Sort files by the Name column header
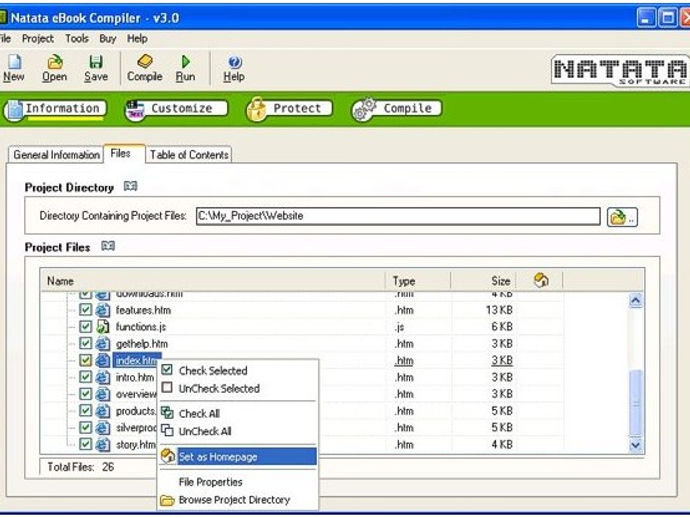This screenshot has width=690, height=518. 213,281
